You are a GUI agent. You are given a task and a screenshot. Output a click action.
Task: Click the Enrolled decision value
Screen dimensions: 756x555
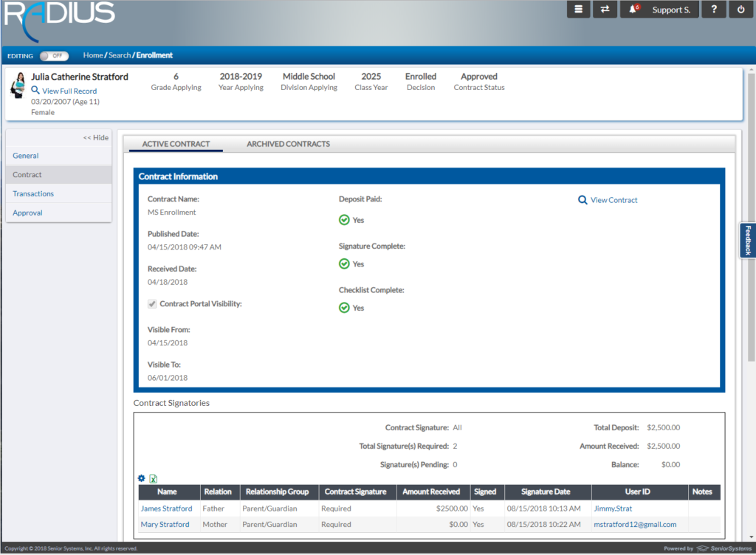[420, 77]
